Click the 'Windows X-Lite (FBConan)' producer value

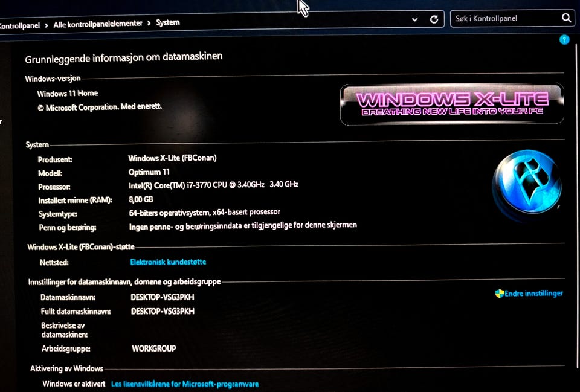click(x=172, y=158)
